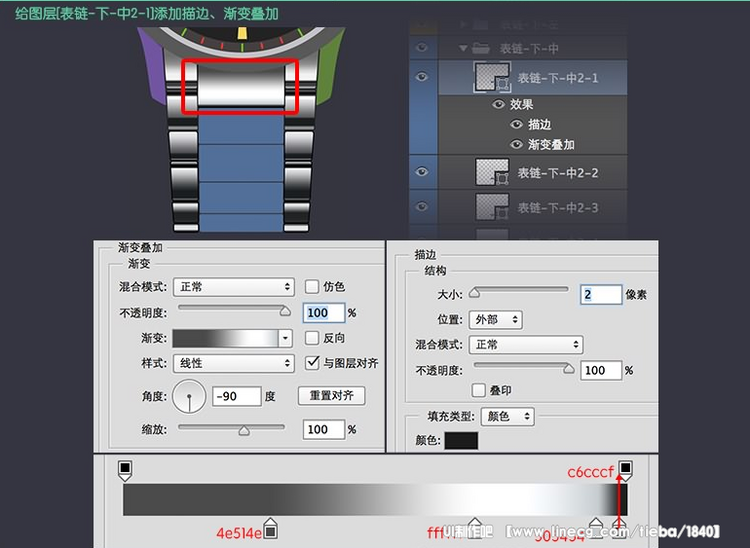The height and width of the screenshot is (548, 750).
Task: Click gradient overlay opacity field 100
Action: coord(324,313)
